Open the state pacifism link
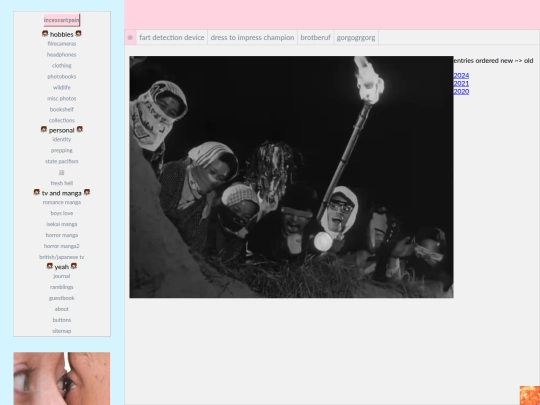This screenshot has height=405, width=540. tap(62, 162)
